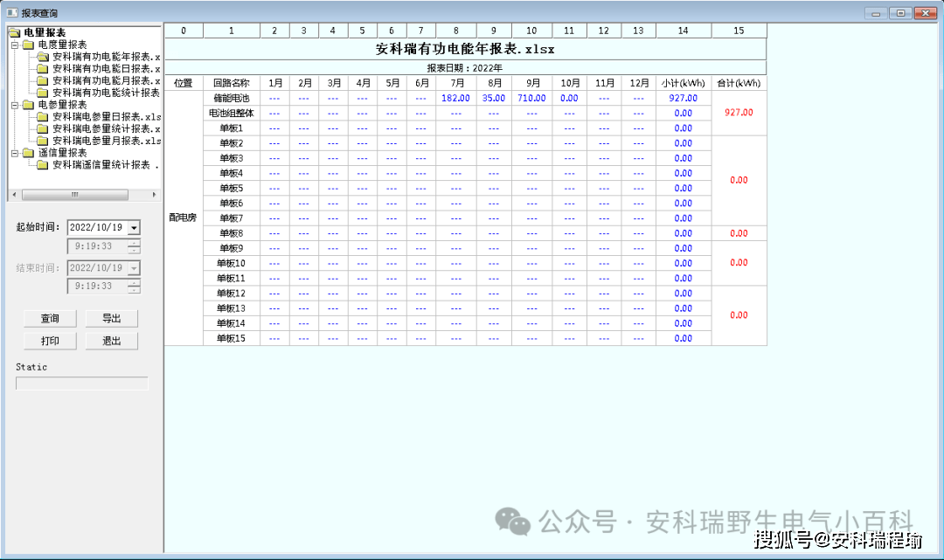Click the folder icon beside 安科瑞电参量日报表

42,117
